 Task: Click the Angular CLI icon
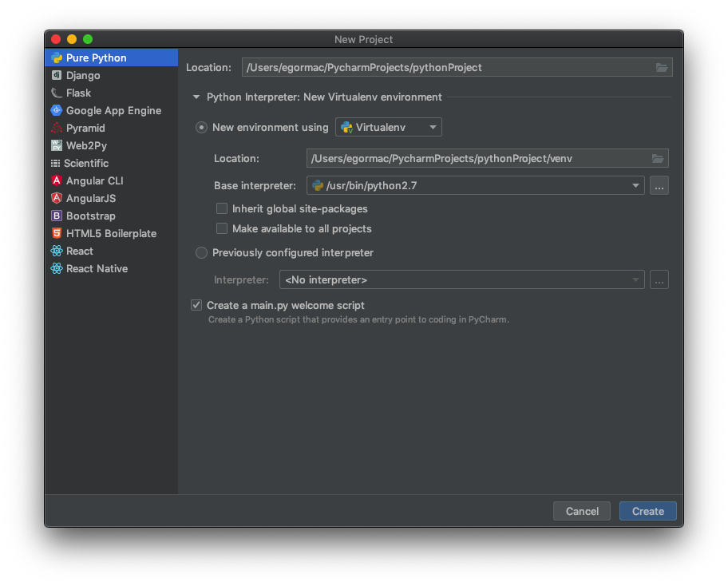coord(56,180)
